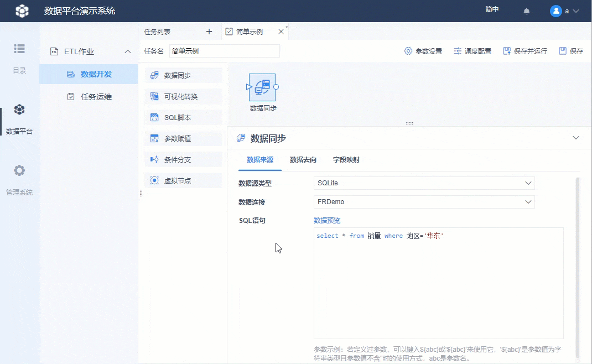
Task: Click the node's input triangle port
Action: (248, 87)
